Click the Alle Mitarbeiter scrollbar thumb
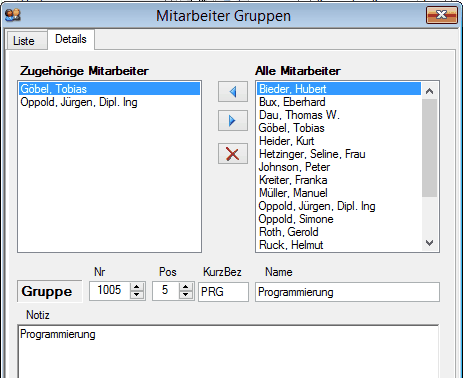The height and width of the screenshot is (378, 463). tap(429, 148)
